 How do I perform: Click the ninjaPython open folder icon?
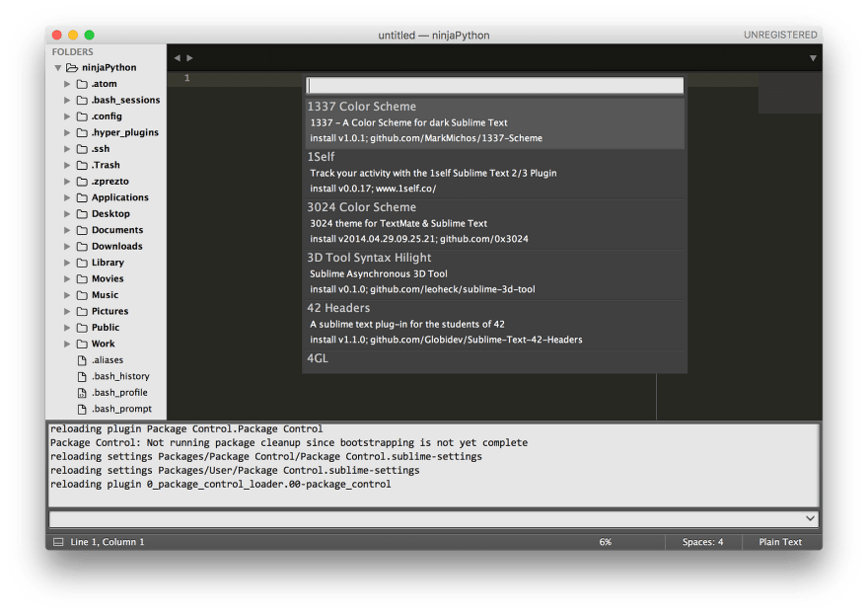point(72,67)
